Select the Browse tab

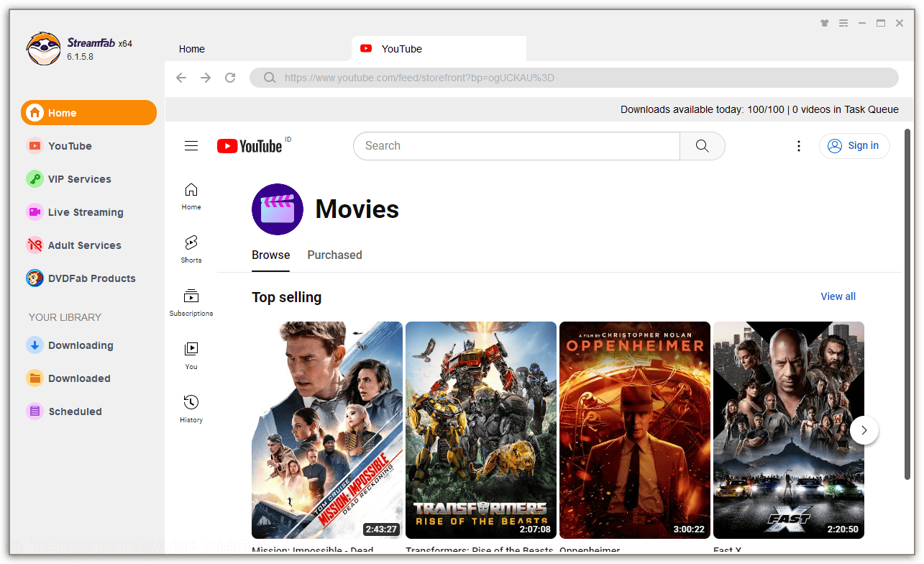point(271,255)
